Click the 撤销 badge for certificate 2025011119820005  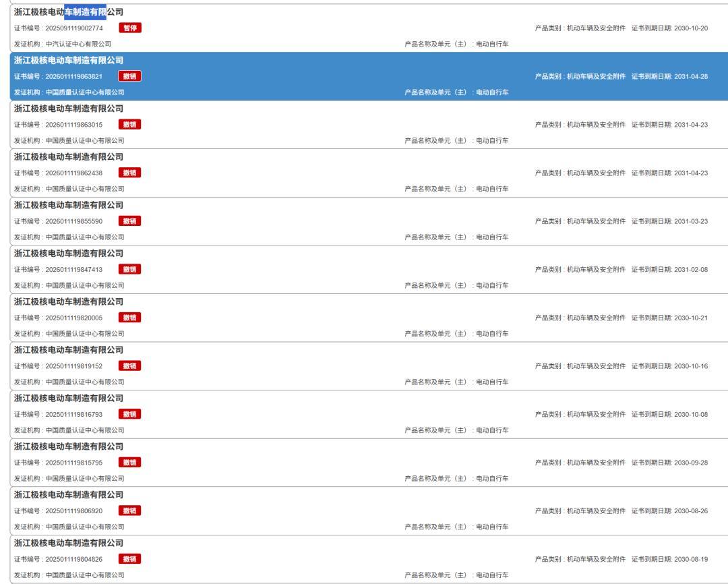pyautogui.click(x=129, y=318)
